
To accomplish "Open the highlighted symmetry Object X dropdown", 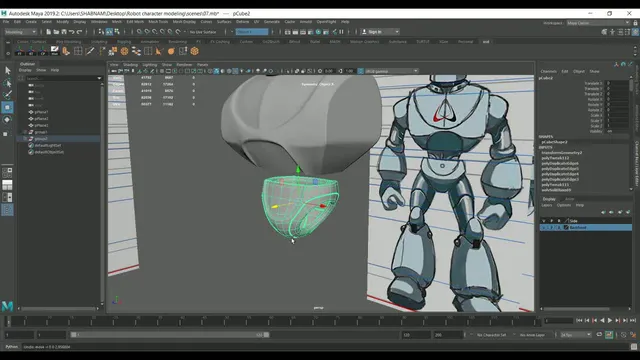I will (x=252, y=32).
